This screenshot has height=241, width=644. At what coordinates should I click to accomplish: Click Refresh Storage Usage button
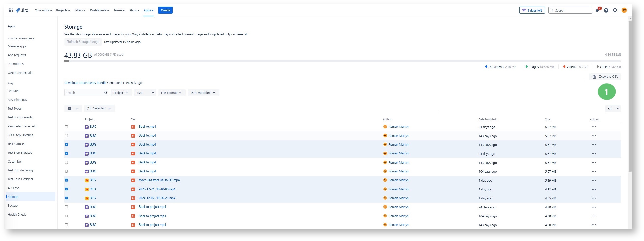click(x=83, y=42)
